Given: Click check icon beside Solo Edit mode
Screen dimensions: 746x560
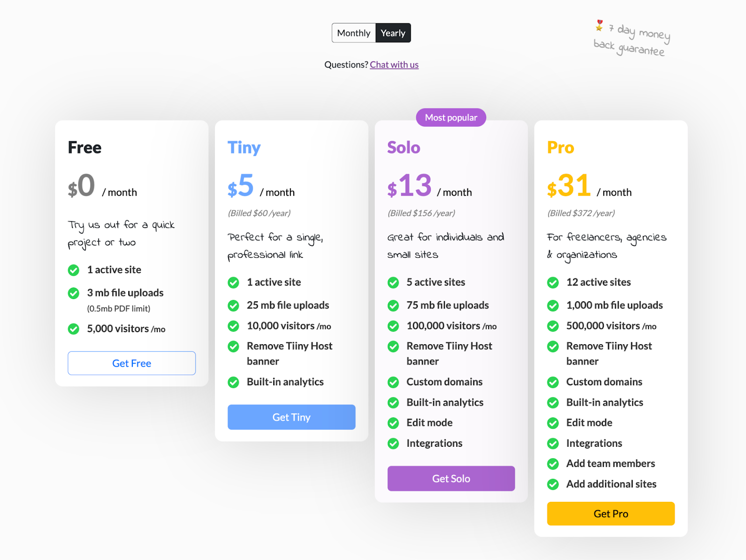Looking at the screenshot, I should (x=394, y=423).
